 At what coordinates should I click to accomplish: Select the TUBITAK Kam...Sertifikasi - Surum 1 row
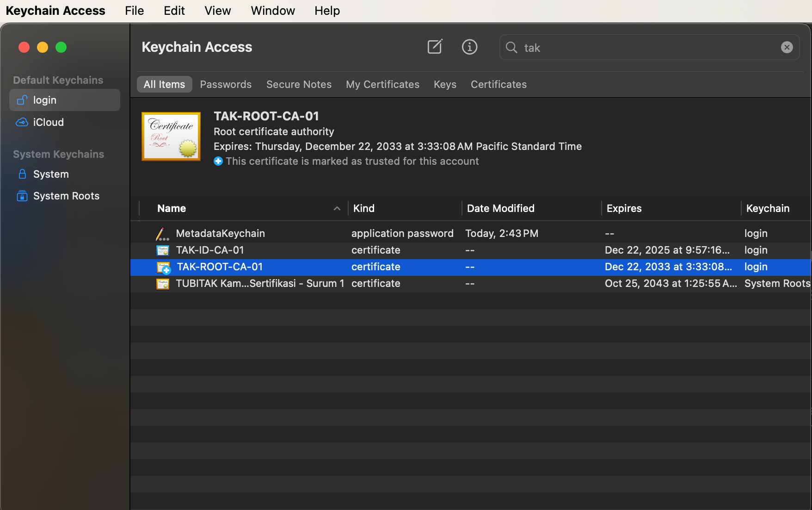[471, 283]
